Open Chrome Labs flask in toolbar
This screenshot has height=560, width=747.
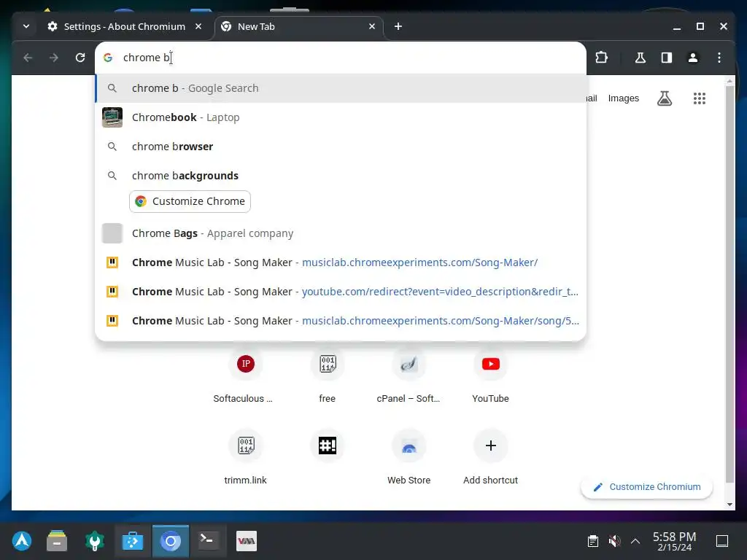640,58
